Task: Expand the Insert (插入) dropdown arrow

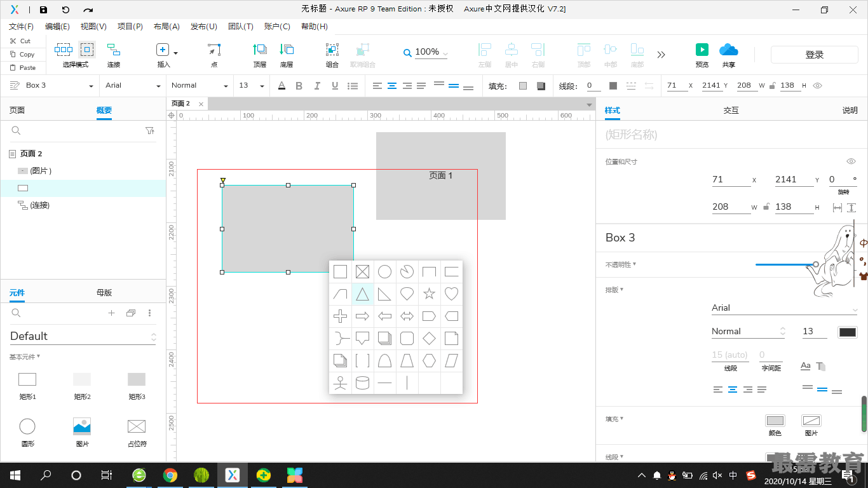Action: coord(176,53)
